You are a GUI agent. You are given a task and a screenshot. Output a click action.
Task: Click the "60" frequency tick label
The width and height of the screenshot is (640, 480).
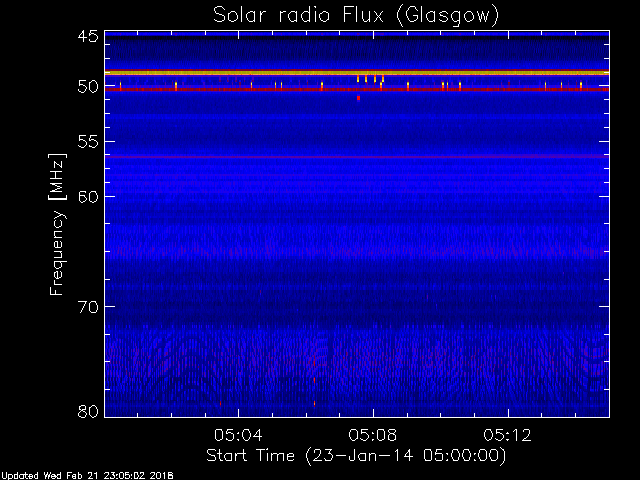[88, 197]
